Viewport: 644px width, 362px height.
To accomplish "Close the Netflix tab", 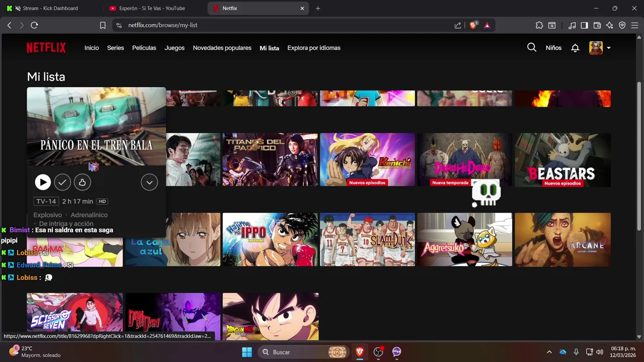I will [302, 8].
